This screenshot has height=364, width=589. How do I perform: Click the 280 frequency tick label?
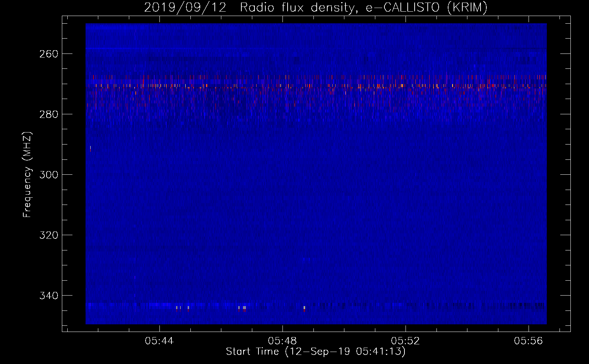(x=48, y=114)
